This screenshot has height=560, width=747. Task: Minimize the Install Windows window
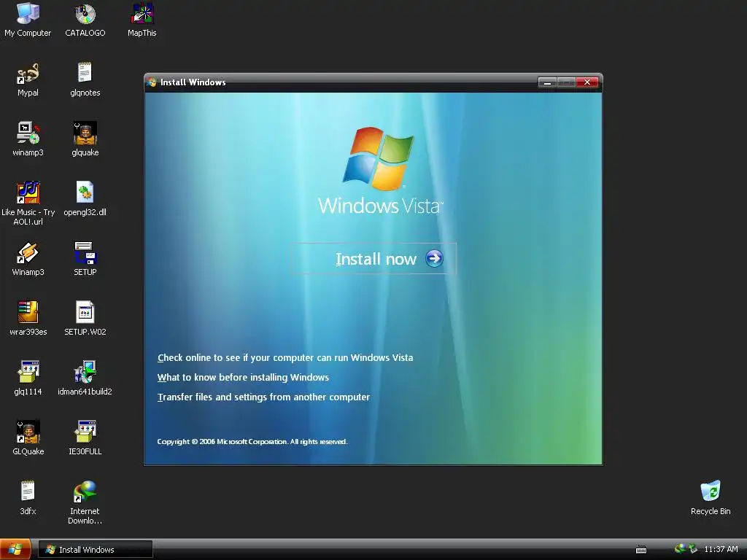coord(547,82)
